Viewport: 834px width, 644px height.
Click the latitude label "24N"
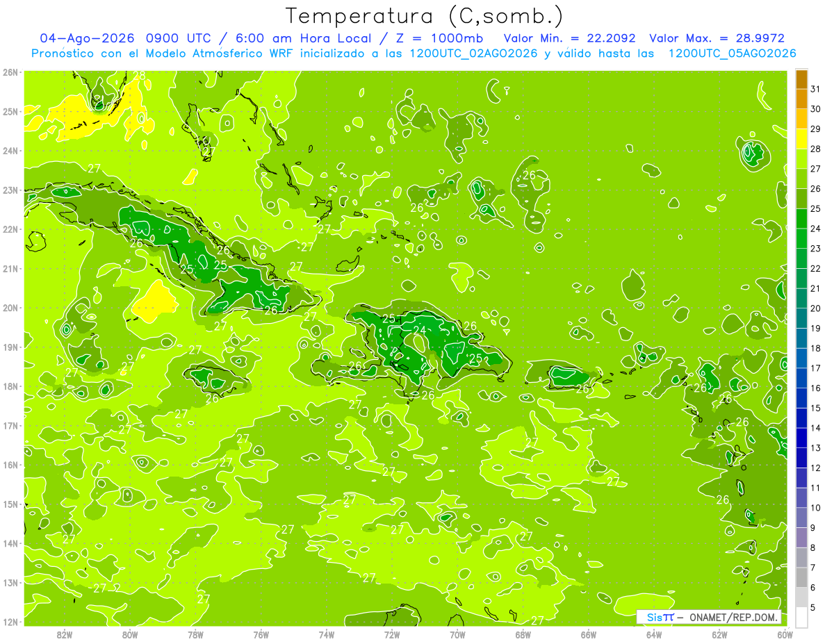click(x=11, y=151)
